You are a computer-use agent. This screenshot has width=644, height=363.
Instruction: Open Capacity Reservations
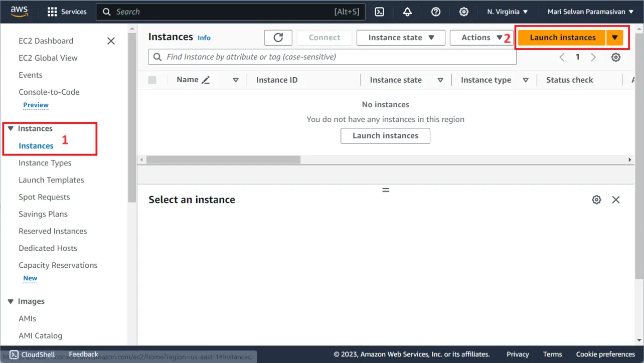58,265
